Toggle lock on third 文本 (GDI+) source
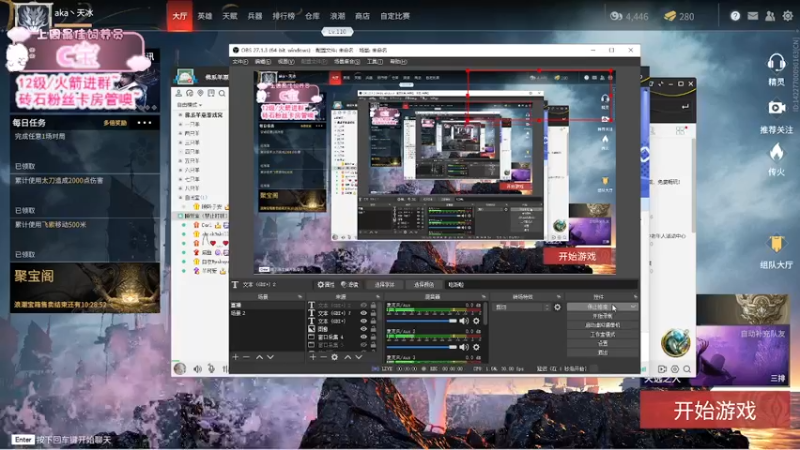Image resolution: width=800 pixels, height=450 pixels. pos(373,321)
